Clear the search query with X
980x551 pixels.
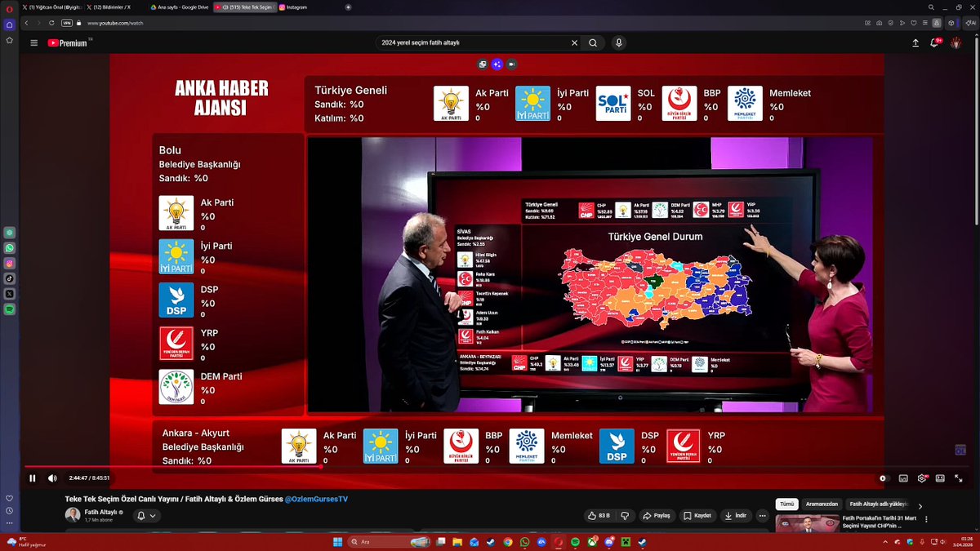click(x=576, y=43)
